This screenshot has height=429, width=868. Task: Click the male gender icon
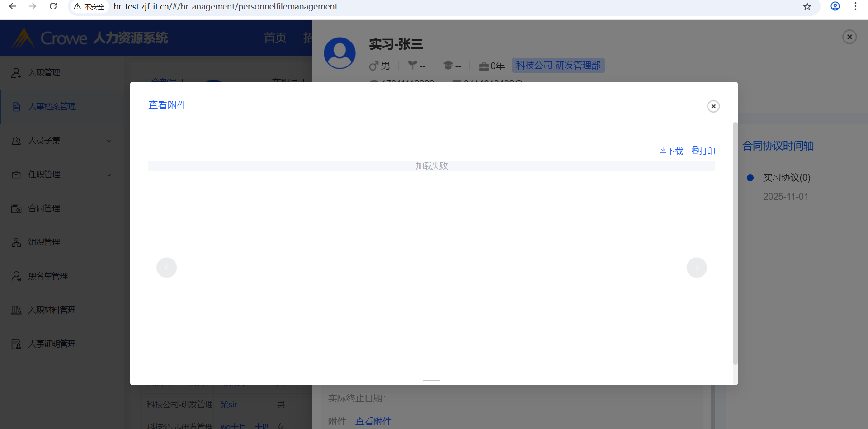(373, 66)
